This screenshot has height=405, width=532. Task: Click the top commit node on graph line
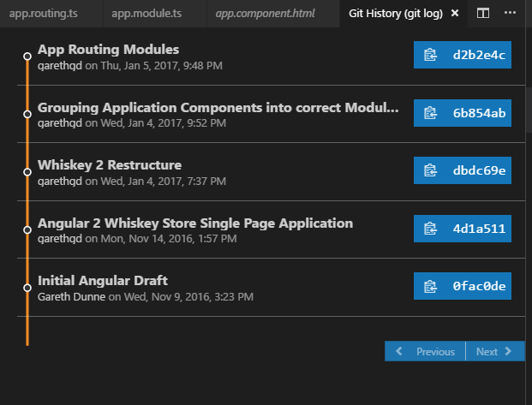coord(27,56)
